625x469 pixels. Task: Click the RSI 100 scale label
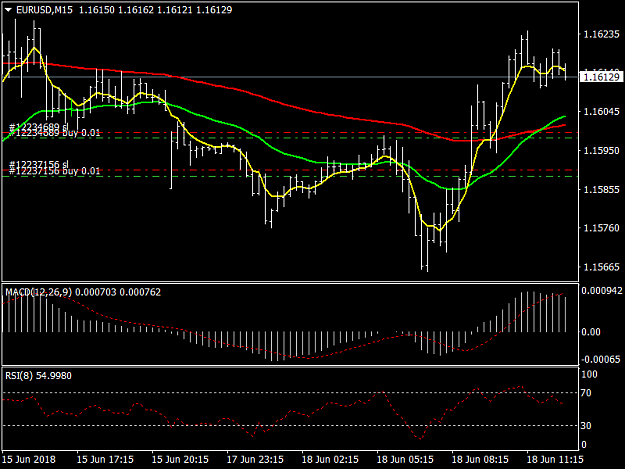coord(589,375)
